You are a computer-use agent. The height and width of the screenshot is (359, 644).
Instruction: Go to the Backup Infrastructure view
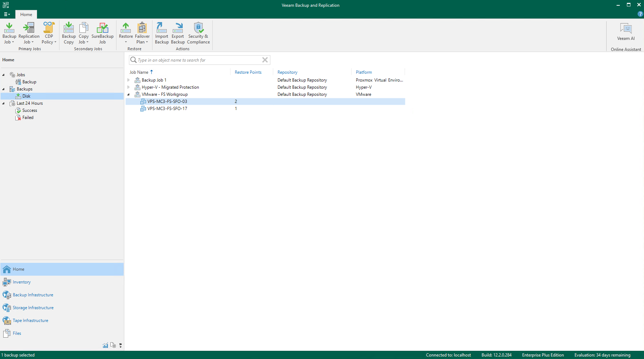(33, 295)
